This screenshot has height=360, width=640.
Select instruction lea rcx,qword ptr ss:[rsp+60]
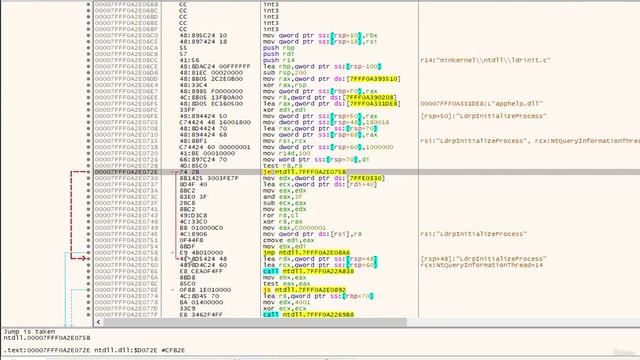pos(320,265)
